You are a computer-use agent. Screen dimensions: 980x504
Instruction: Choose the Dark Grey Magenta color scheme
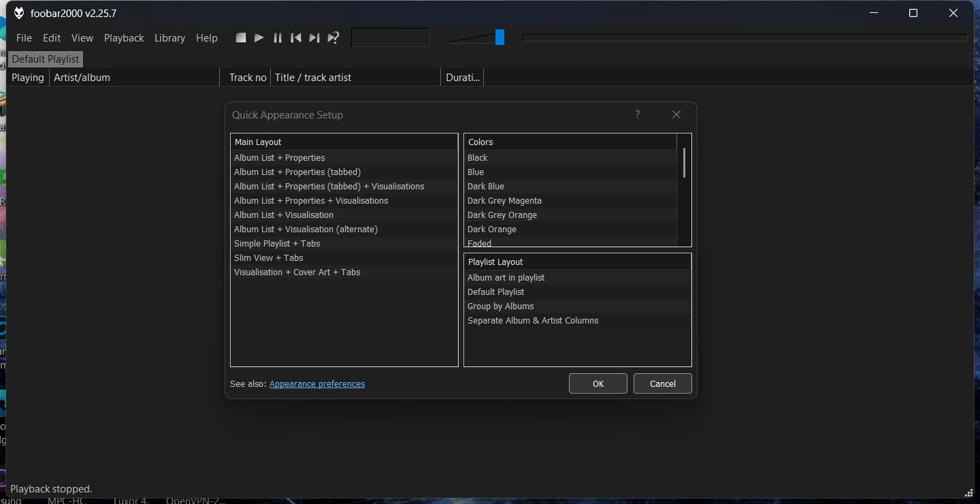pos(570,201)
